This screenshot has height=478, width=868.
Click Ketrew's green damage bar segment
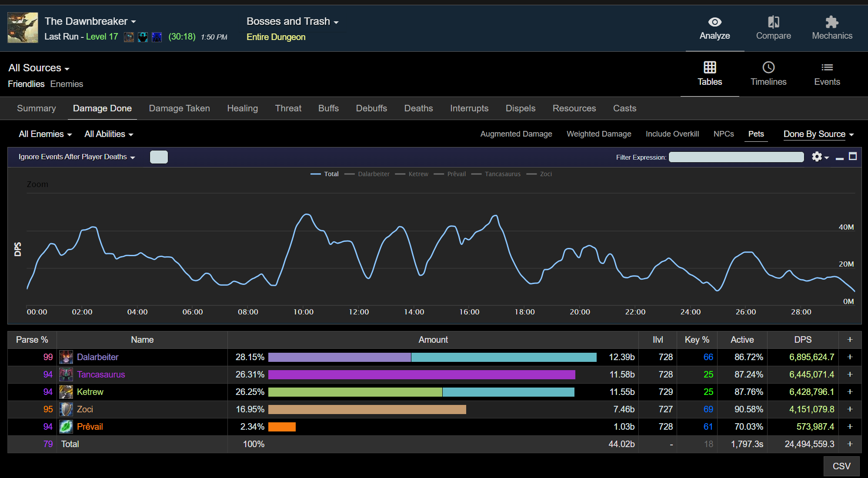(355, 392)
